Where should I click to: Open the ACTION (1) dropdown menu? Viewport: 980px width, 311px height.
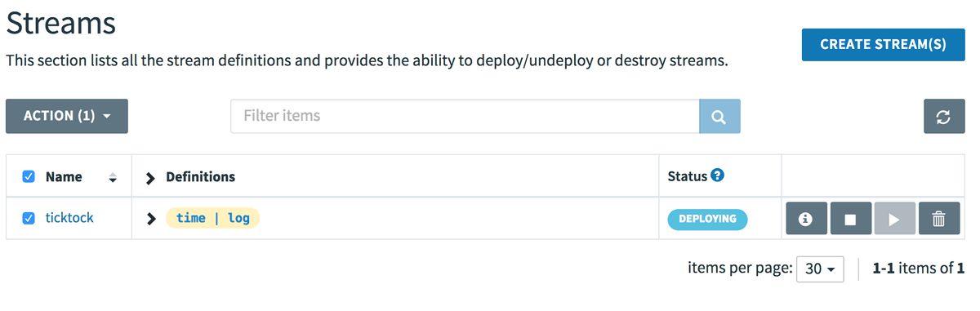click(x=67, y=117)
